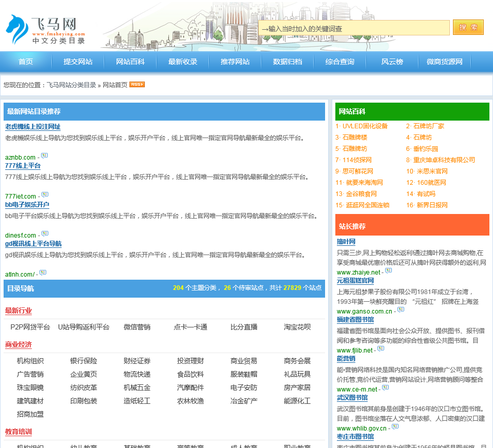
Task: Click the keyword search input field
Action: (354, 29)
